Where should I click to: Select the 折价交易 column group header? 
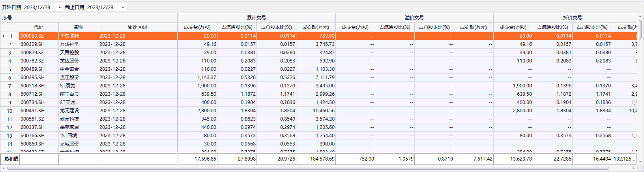coord(572,18)
